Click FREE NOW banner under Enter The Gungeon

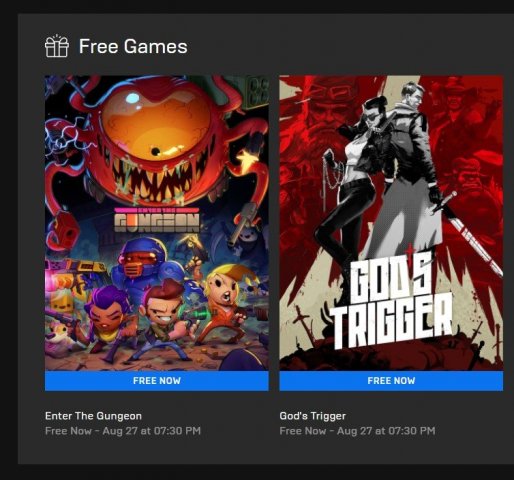point(157,381)
